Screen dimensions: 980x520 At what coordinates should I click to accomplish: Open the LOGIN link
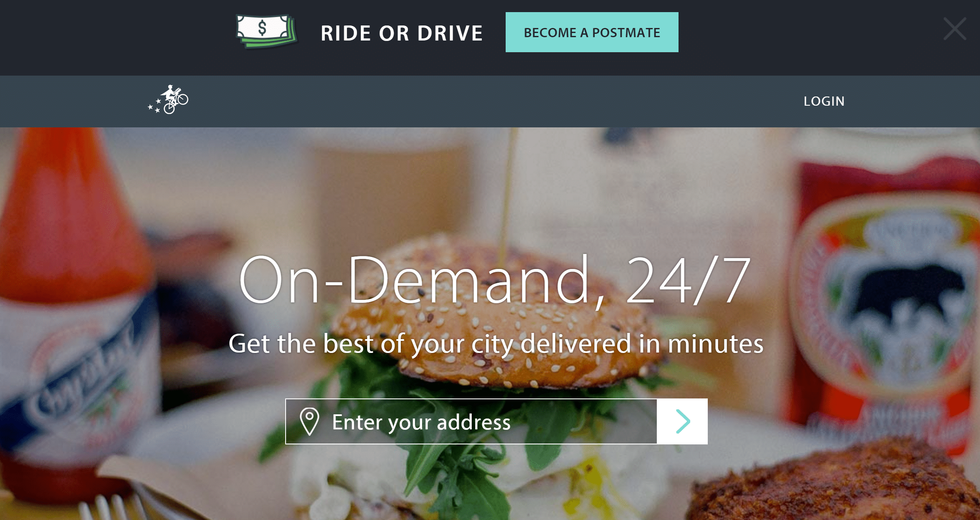click(824, 101)
